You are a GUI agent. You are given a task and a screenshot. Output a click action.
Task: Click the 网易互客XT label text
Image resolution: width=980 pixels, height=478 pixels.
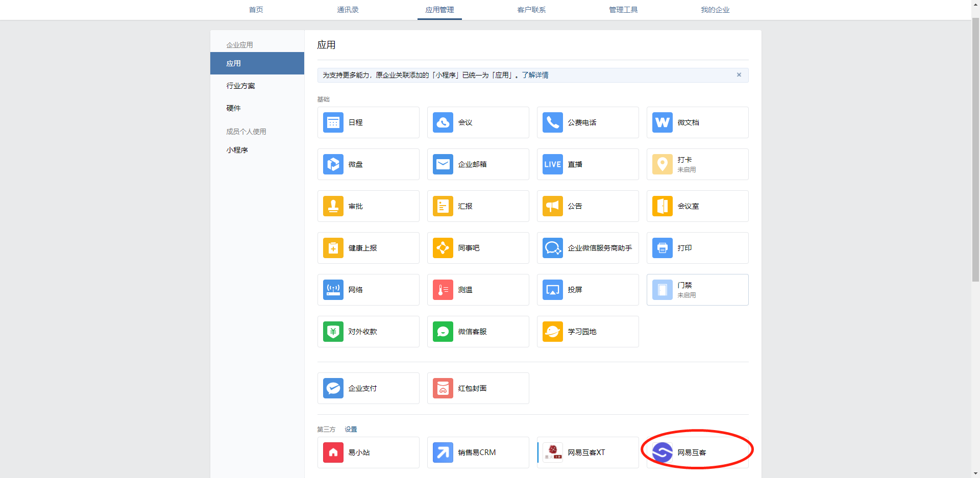[586, 452]
